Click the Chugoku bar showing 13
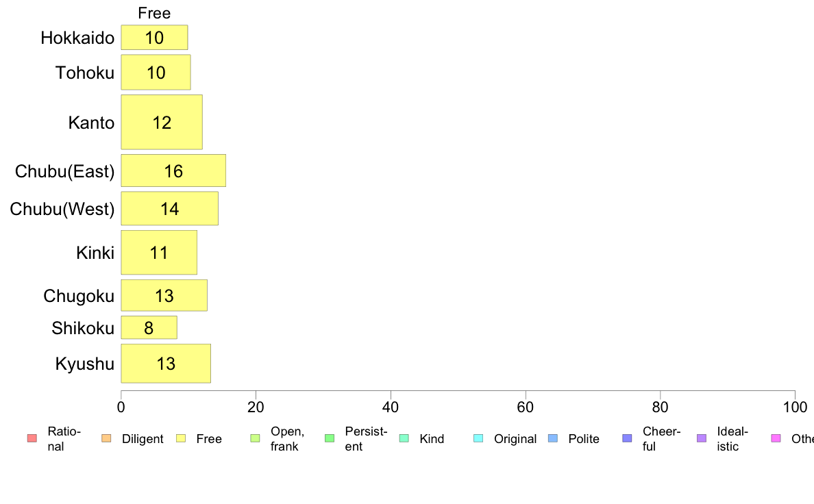The image size is (814, 504). pos(164,295)
